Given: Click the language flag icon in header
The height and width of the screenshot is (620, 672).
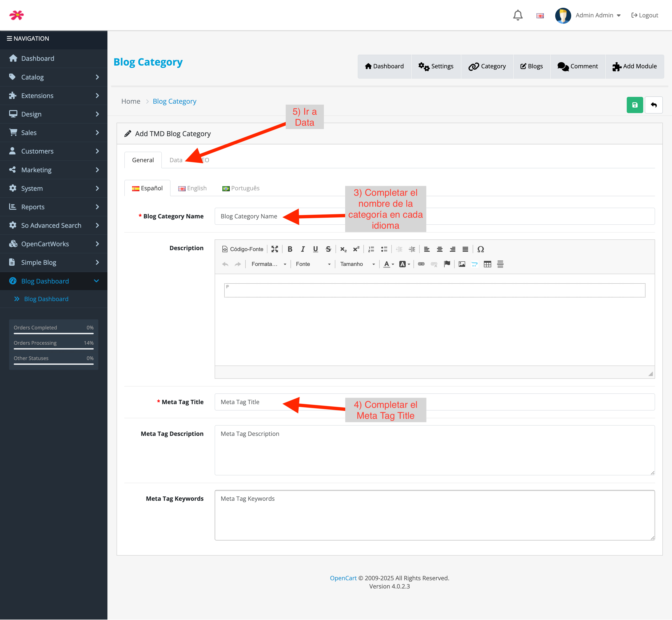Looking at the screenshot, I should (540, 16).
